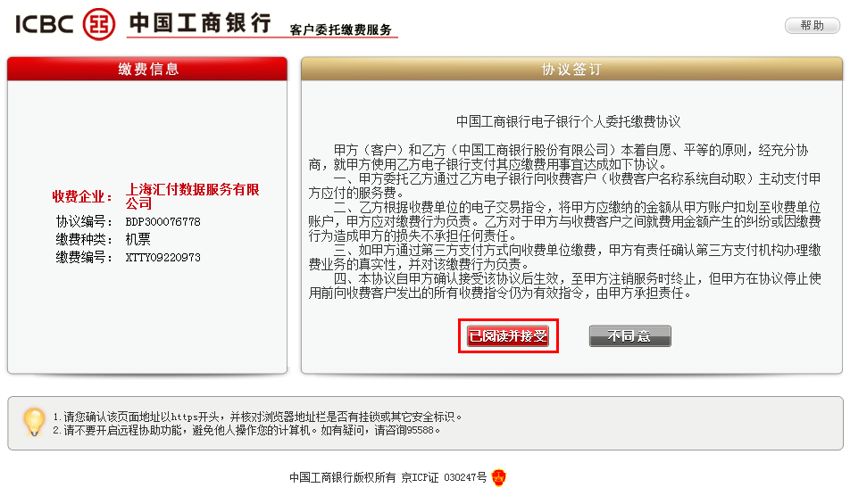This screenshot has height=504, width=850.
Task: Click security tip 1 about https address
Action: click(257, 417)
